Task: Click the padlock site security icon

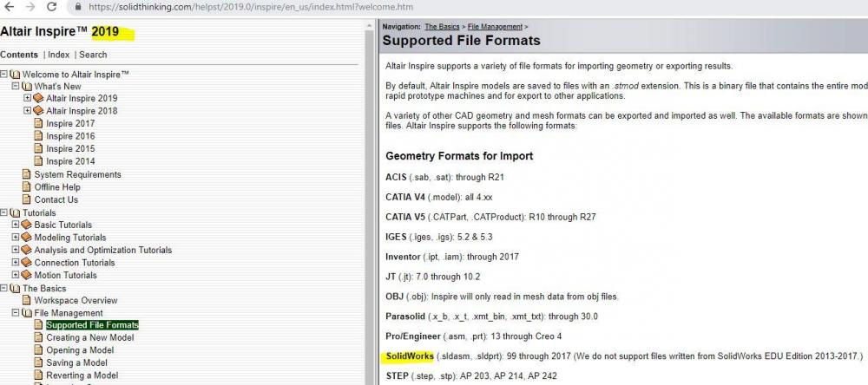Action: 77,7
